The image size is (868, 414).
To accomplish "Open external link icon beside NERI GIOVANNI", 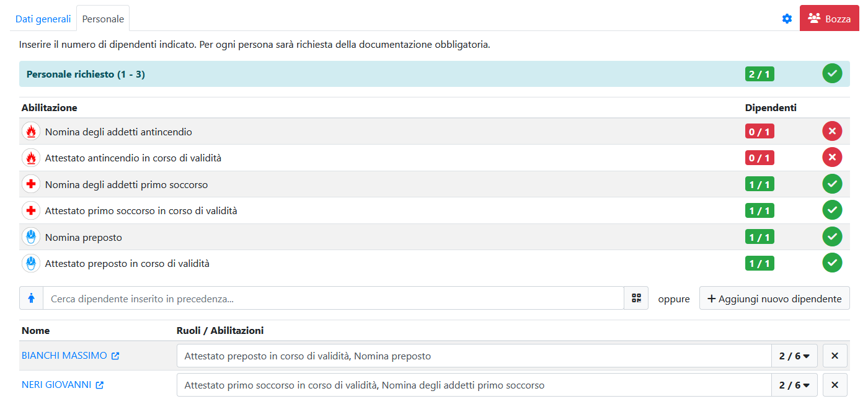I will click(100, 385).
